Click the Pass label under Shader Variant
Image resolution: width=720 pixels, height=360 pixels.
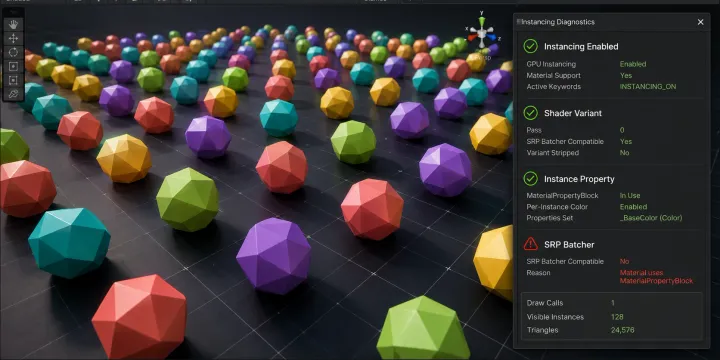(x=534, y=130)
